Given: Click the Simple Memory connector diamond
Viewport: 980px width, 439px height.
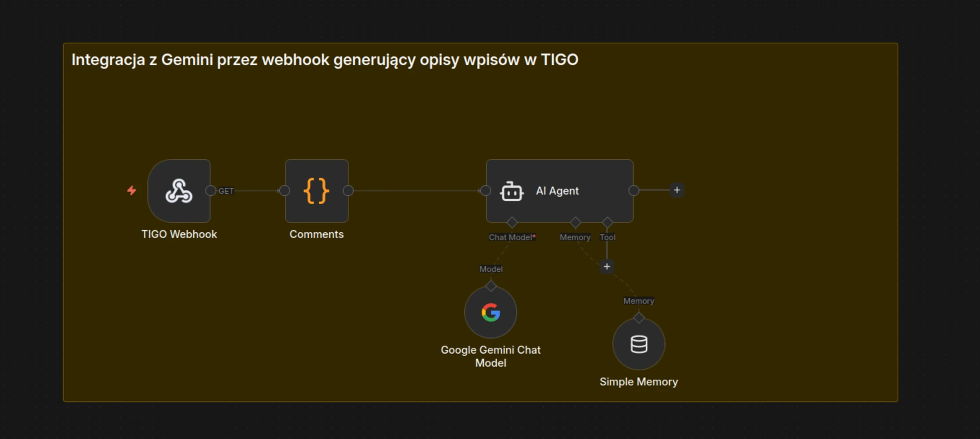Looking at the screenshot, I should 639,318.
